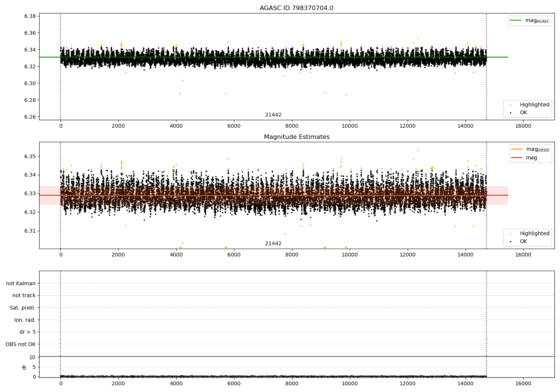Click the orange Highlighted marker in top legend
Screen dimensions: 560x392
click(x=511, y=105)
